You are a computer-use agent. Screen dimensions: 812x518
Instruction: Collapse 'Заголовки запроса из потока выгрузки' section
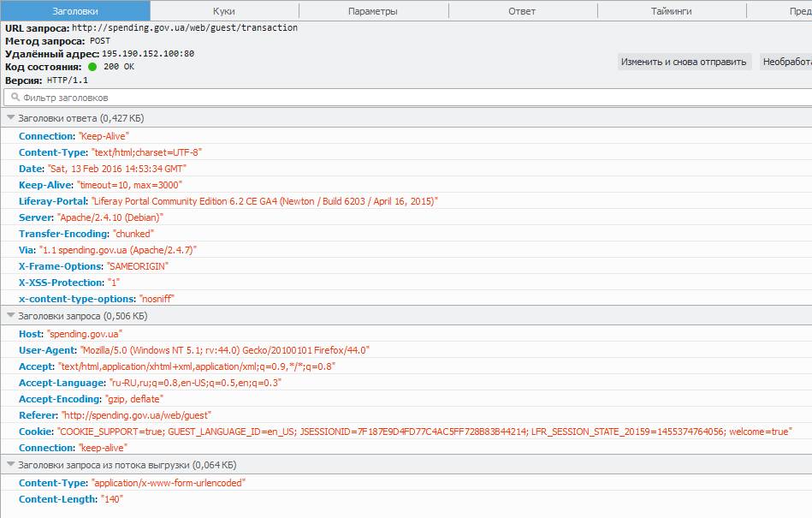[11, 465]
